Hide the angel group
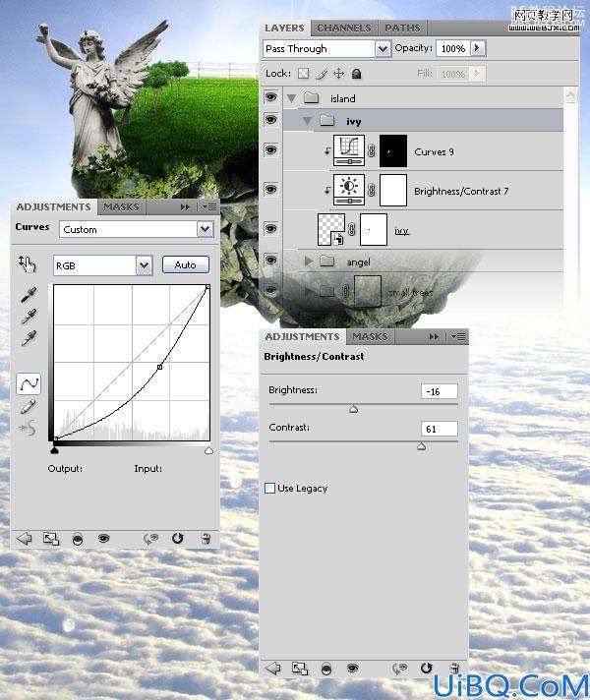This screenshot has width=590, height=700. tap(270, 261)
